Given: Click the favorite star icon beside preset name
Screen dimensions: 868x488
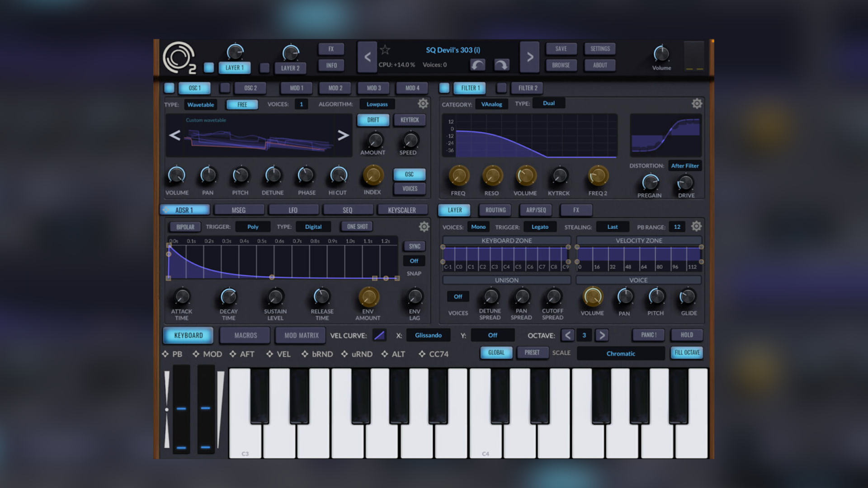Looking at the screenshot, I should pyautogui.click(x=385, y=50).
